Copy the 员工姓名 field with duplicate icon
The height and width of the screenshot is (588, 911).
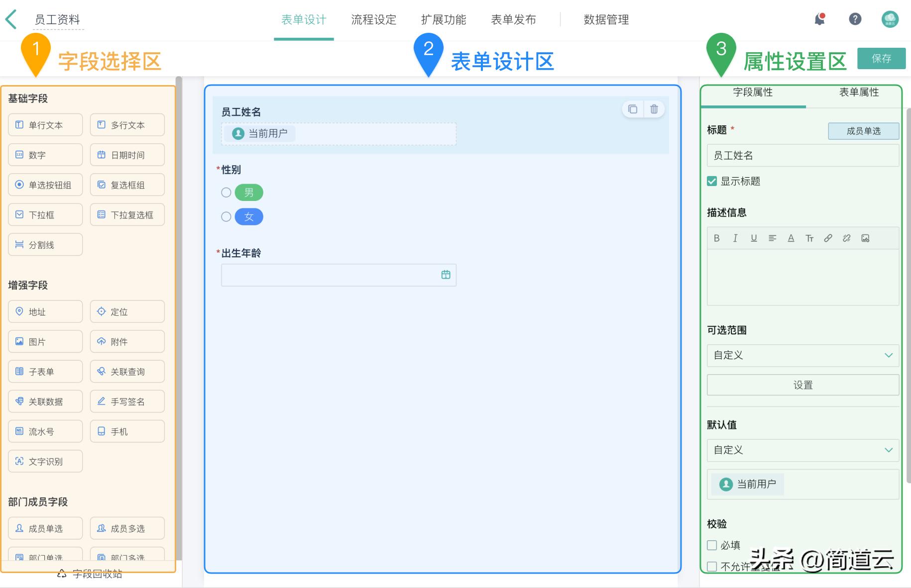pos(632,109)
